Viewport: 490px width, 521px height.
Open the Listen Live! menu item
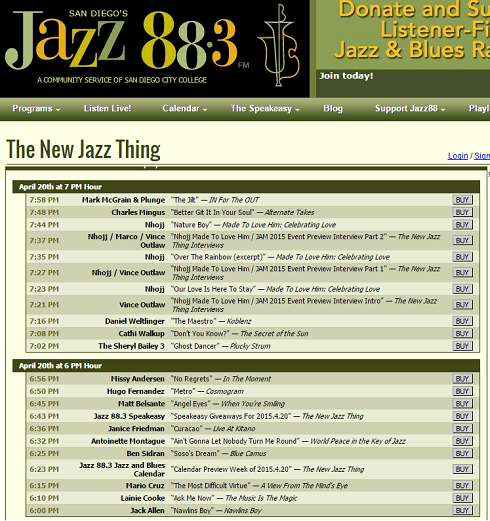point(107,109)
